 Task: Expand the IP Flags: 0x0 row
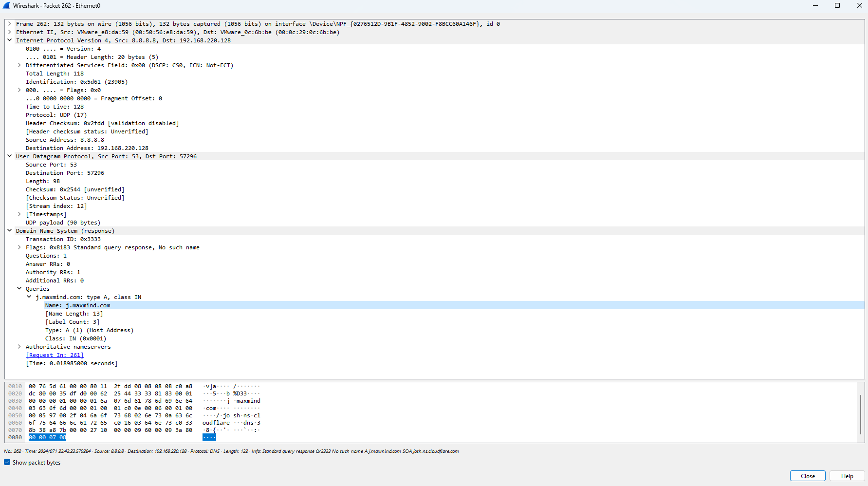point(19,90)
